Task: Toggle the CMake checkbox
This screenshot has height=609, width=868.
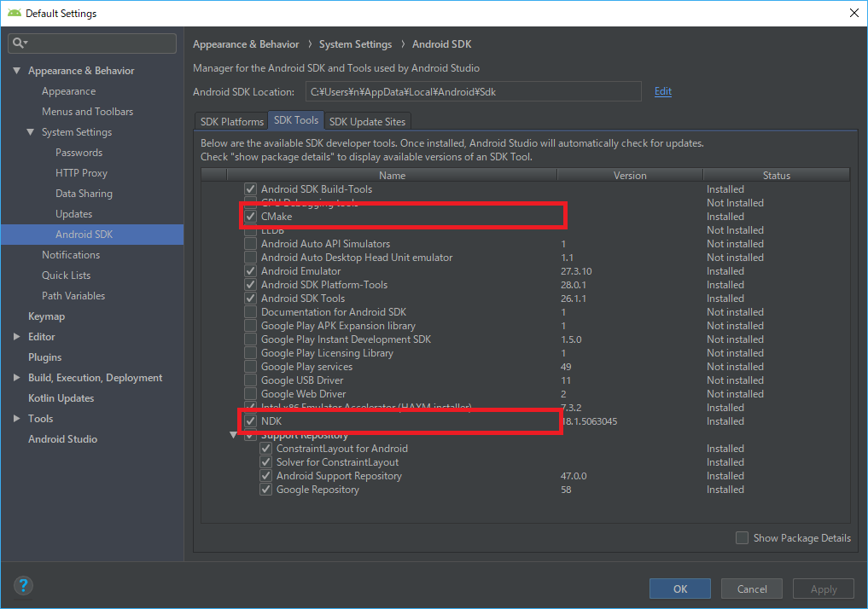Action: pyautogui.click(x=251, y=217)
